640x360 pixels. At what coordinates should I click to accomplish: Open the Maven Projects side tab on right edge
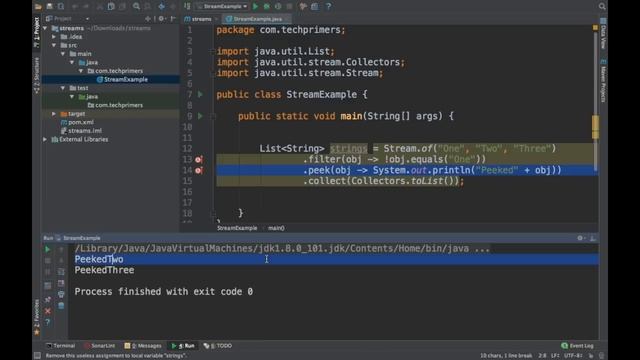click(603, 81)
